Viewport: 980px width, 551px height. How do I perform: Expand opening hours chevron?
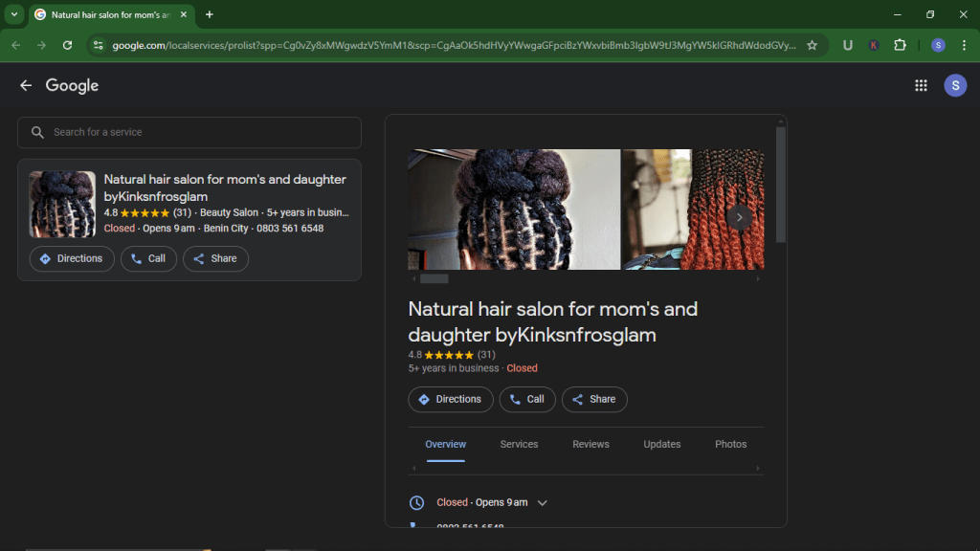[543, 503]
